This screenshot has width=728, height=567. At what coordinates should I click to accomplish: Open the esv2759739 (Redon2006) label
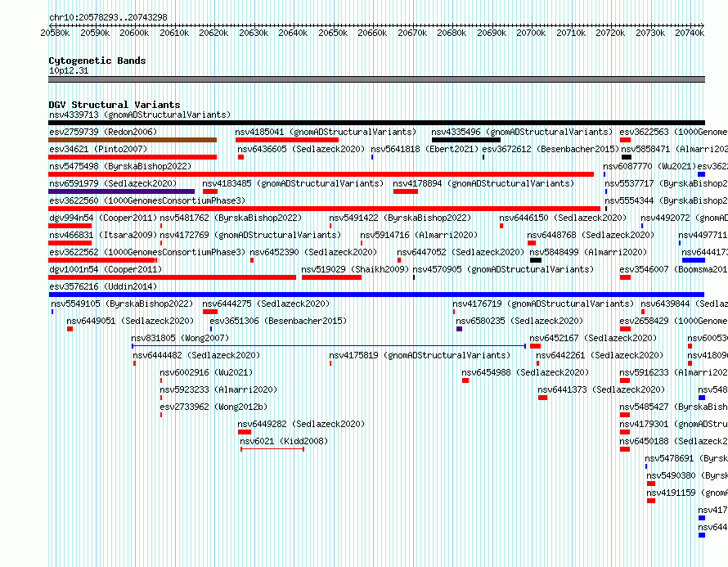[103, 132]
